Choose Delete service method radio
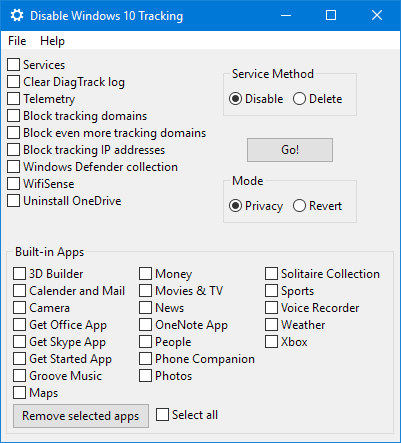This screenshot has width=401, height=443. [299, 99]
